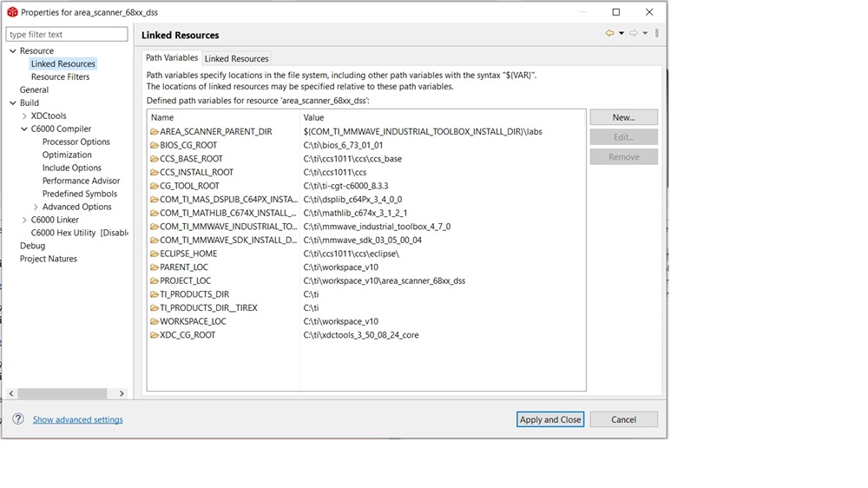Open the Optimization settings page
The image size is (868, 488).
tap(67, 155)
